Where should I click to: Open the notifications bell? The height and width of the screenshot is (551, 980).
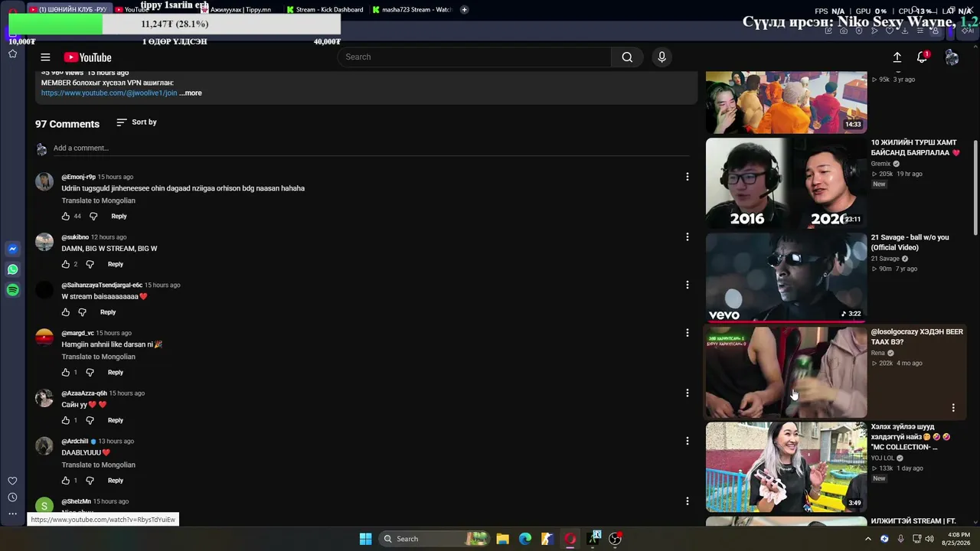point(923,57)
